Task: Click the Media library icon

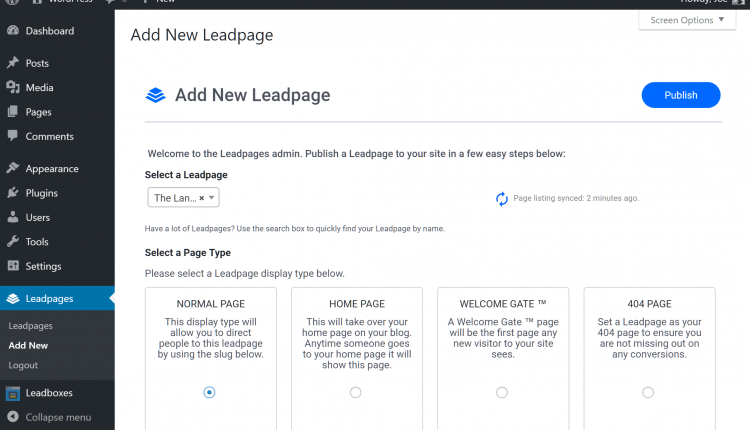Action: point(13,87)
